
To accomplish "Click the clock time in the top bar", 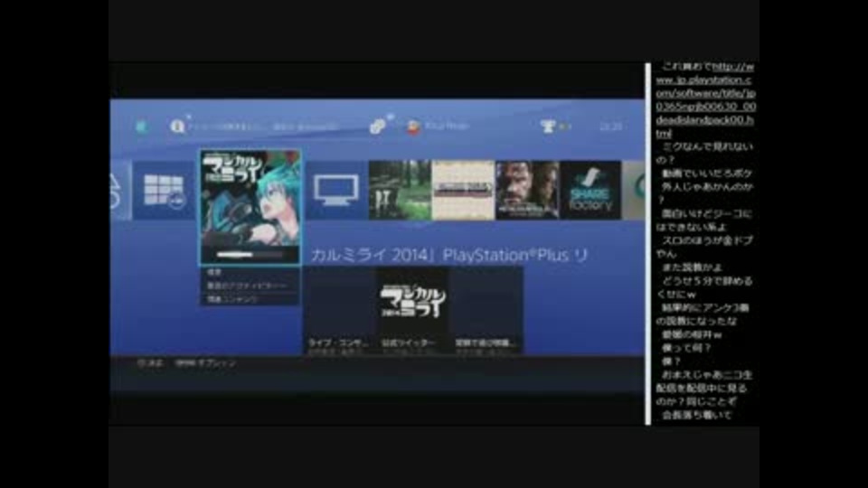I will (x=610, y=127).
